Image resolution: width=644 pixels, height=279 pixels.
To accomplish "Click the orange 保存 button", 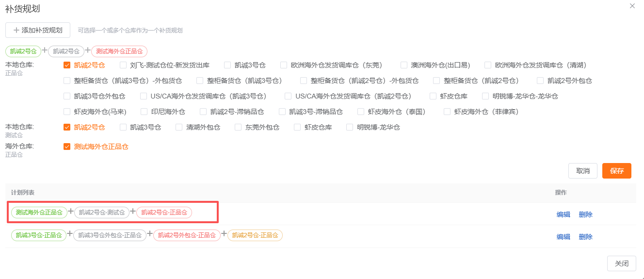I will 616,171.
